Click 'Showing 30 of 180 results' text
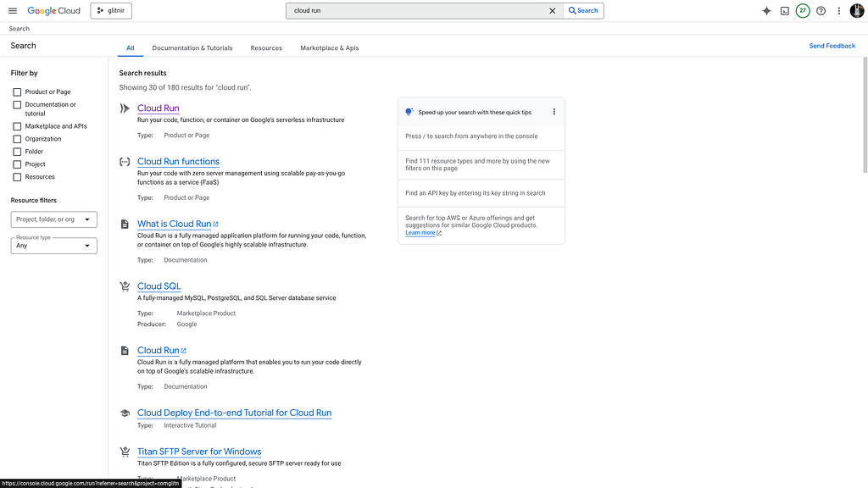Screen dimensions: 868x488 click(185, 87)
